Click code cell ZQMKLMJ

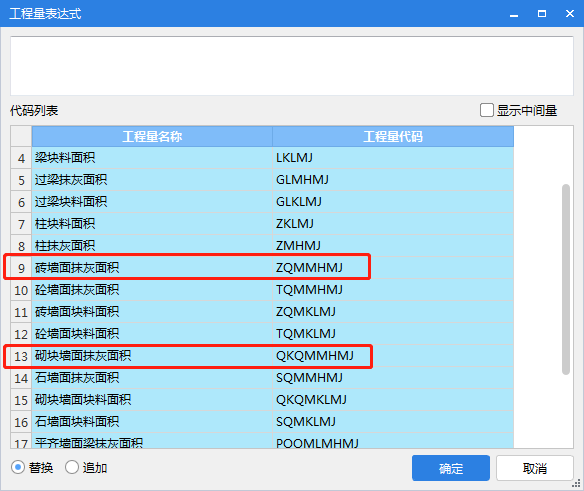pos(393,312)
